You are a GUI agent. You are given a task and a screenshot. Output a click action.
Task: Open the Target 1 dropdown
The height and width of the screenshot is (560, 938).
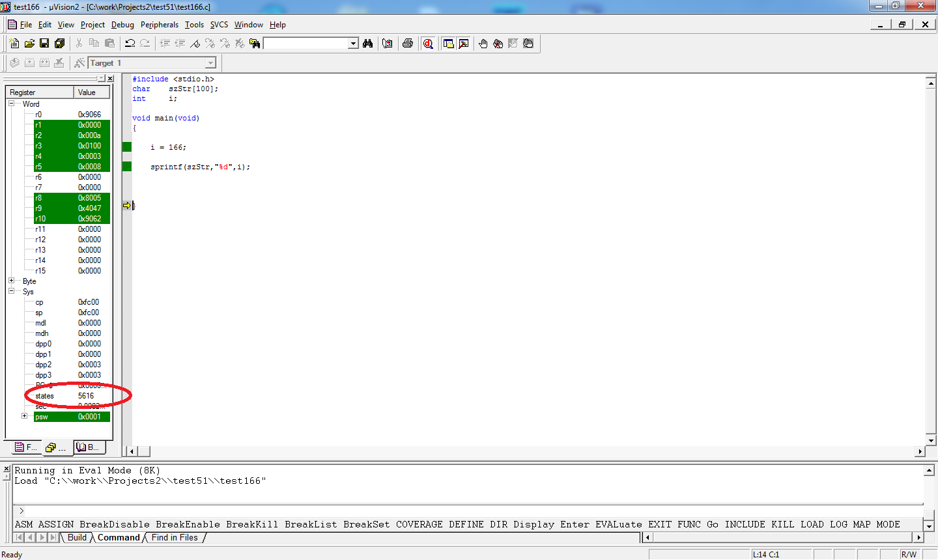point(210,63)
